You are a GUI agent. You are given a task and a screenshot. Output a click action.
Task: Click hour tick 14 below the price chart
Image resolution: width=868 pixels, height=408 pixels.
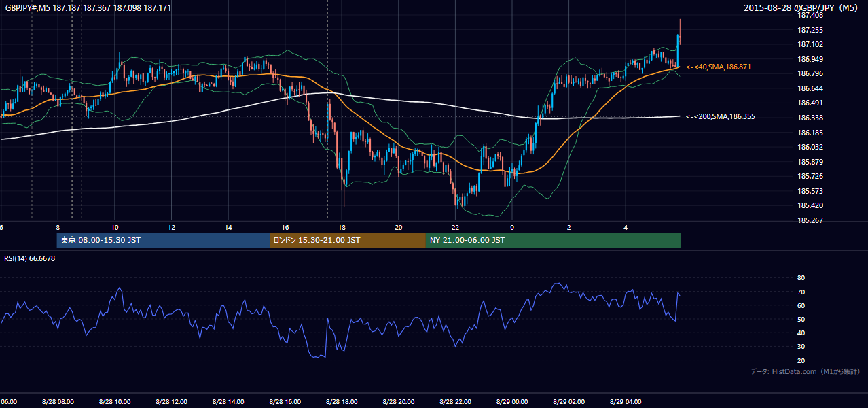pos(228,227)
